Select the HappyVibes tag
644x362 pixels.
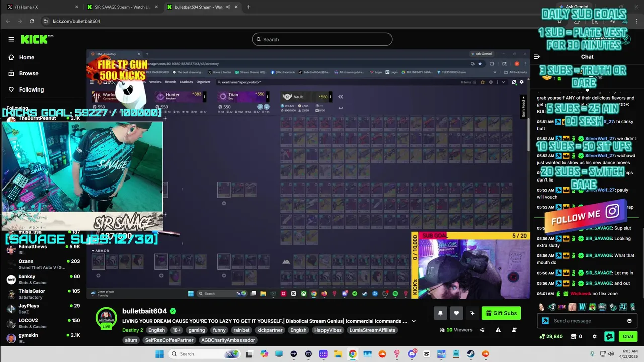coord(327,330)
